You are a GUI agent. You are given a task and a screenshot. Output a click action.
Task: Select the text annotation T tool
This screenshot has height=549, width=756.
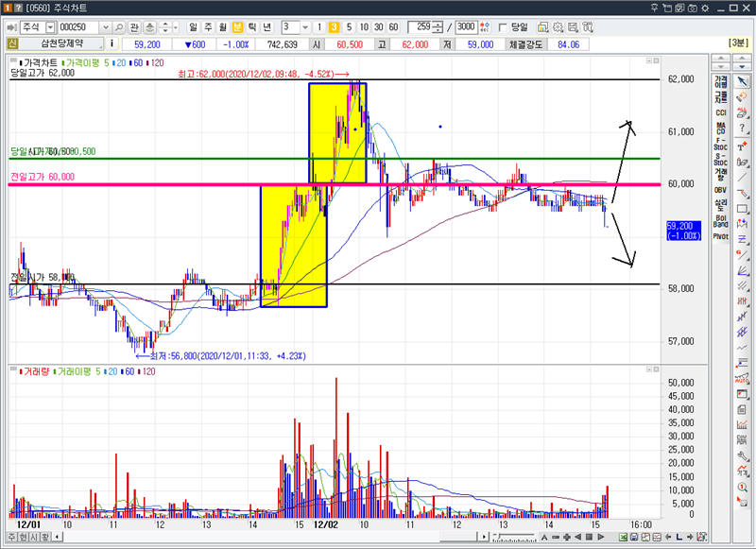pos(743,146)
